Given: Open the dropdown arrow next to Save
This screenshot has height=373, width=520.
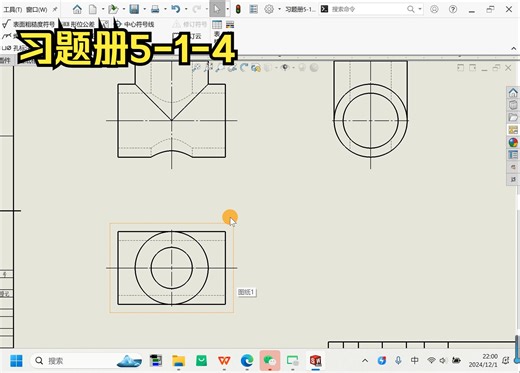Looking at the screenshot, I should 144,9.
